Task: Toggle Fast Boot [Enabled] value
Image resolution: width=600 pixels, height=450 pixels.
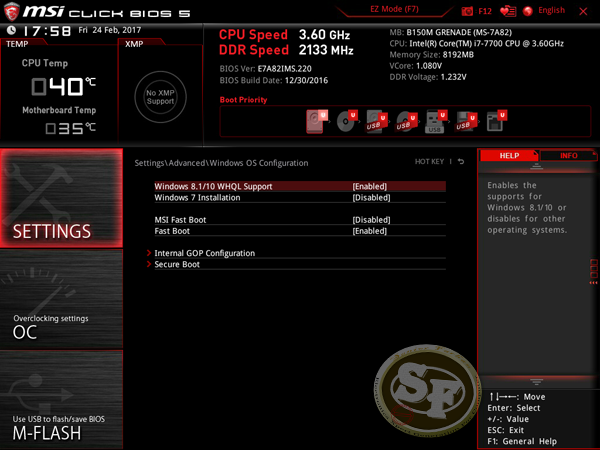Action: 370,231
